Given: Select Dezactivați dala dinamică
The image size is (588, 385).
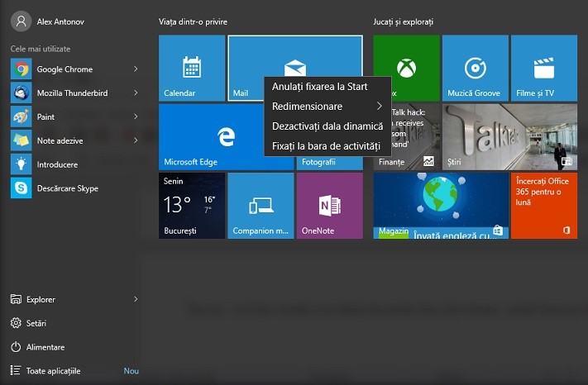Looking at the screenshot, I should tap(327, 126).
